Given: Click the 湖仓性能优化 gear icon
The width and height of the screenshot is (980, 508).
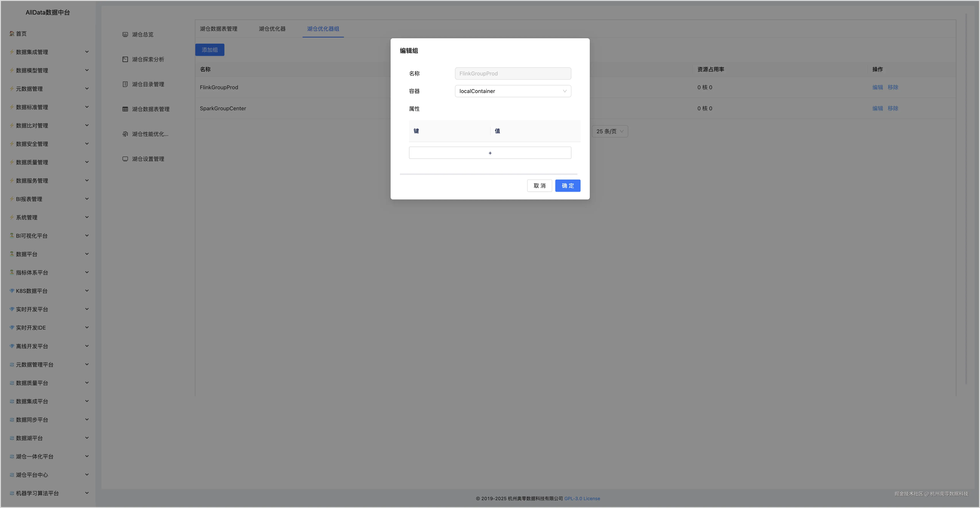Looking at the screenshot, I should [125, 134].
